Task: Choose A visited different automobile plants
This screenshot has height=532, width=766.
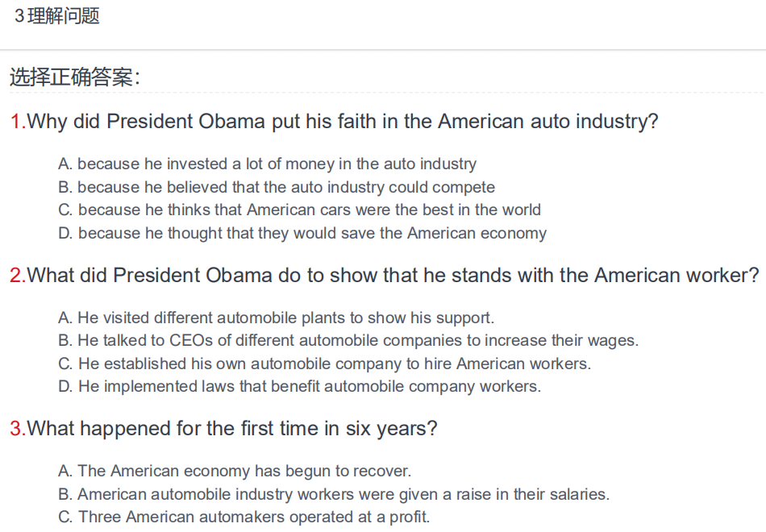Action: [x=276, y=318]
